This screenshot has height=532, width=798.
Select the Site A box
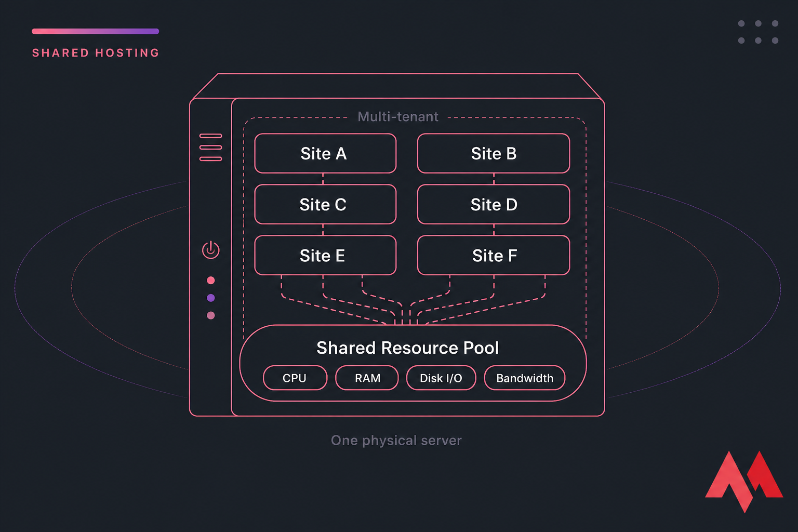coord(325,153)
